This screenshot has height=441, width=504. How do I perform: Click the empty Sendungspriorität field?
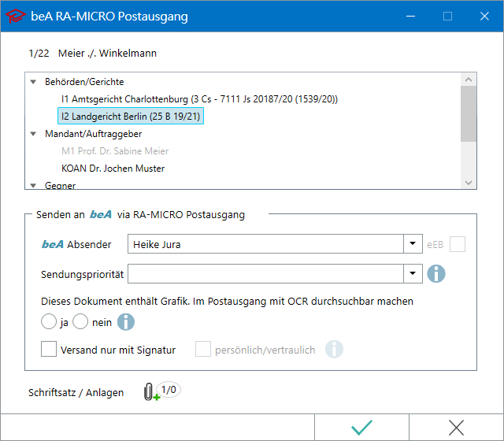[x=265, y=274]
